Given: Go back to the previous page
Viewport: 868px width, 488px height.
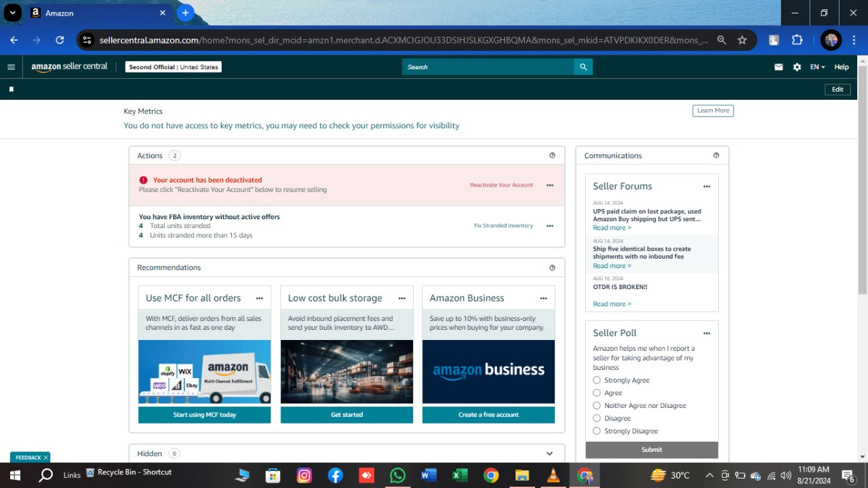Looking at the screenshot, I should (14, 40).
